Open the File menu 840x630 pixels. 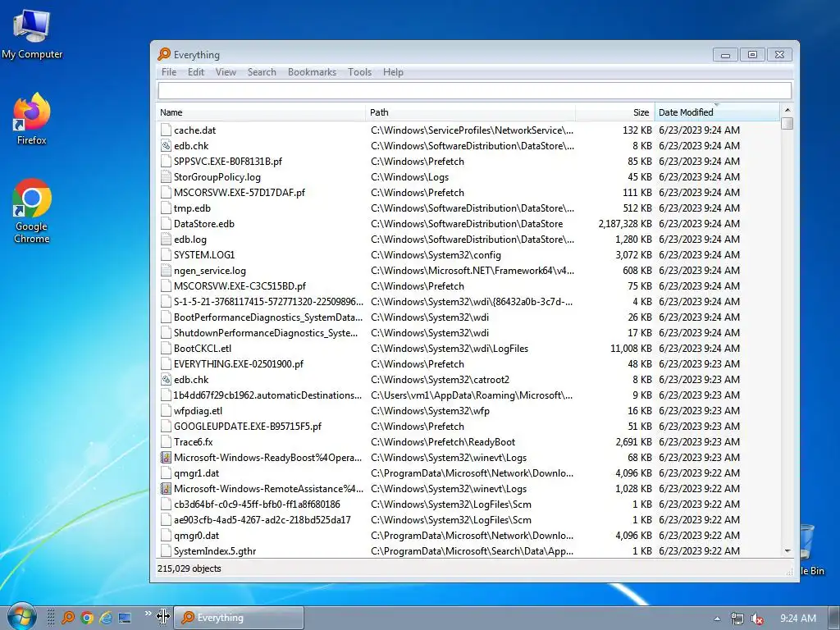[x=169, y=72]
